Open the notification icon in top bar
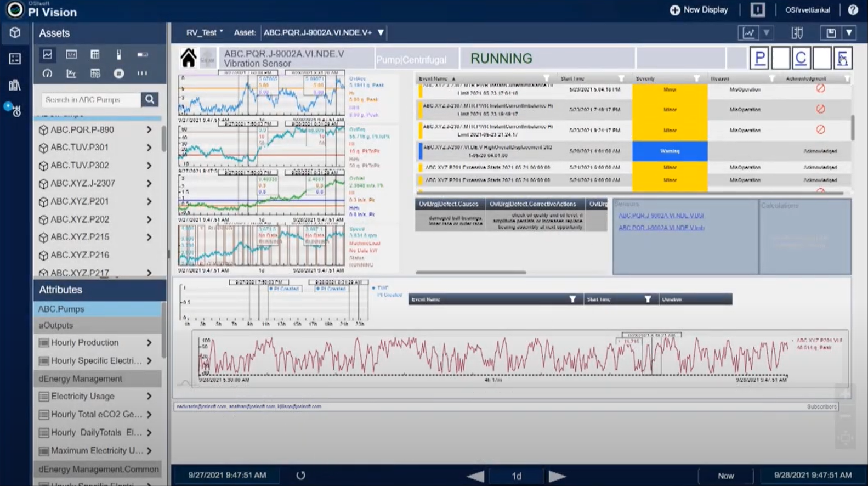 pos(757,10)
